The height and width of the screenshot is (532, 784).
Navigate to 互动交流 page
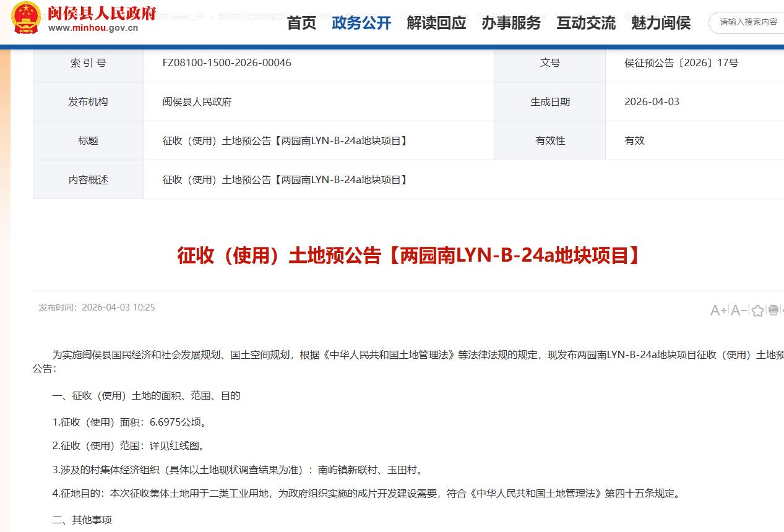586,24
